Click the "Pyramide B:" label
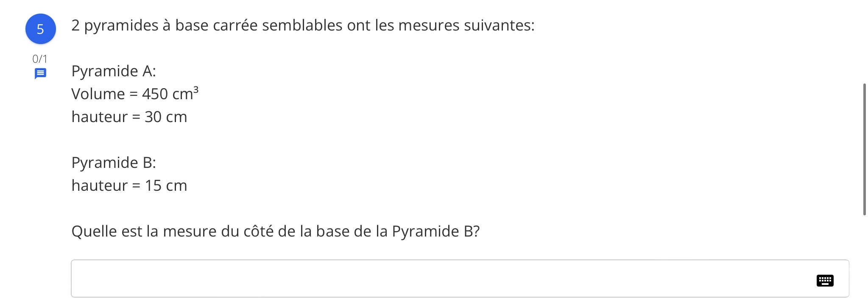868x298 pixels. [114, 163]
